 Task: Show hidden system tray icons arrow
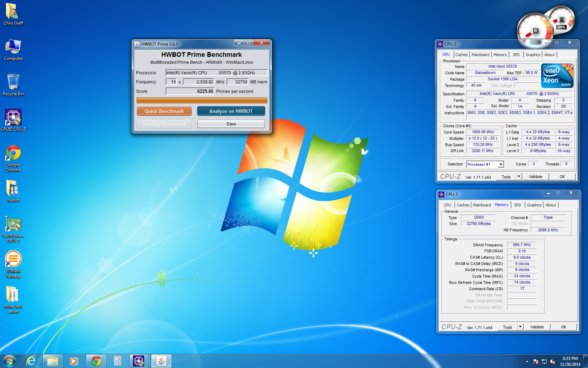[527, 361]
